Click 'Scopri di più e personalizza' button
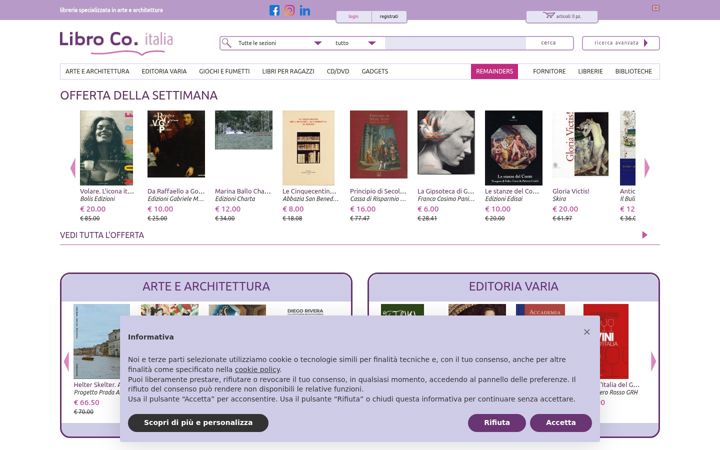The height and width of the screenshot is (450, 720). pyautogui.click(x=198, y=422)
